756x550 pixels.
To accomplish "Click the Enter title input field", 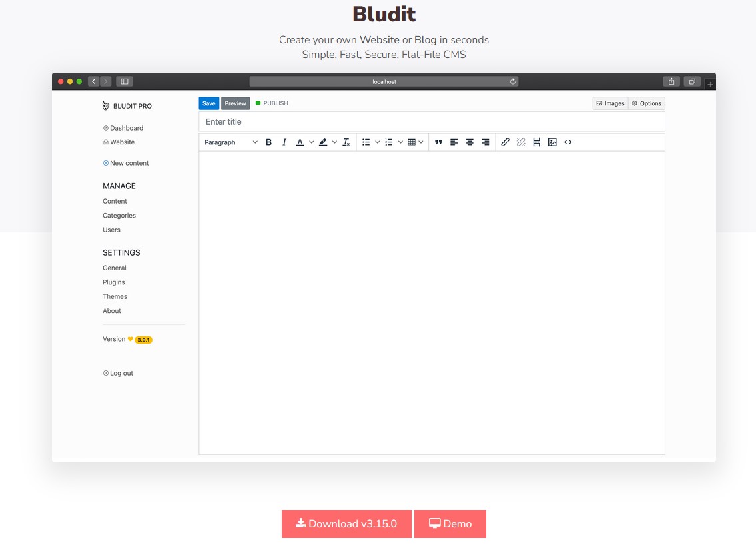I will click(x=432, y=122).
